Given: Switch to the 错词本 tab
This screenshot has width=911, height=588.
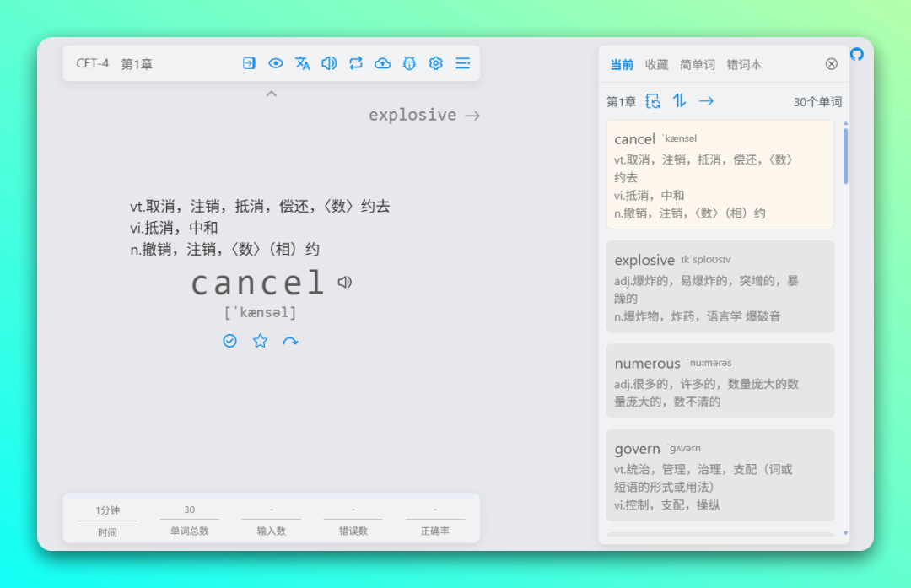Looking at the screenshot, I should pyautogui.click(x=744, y=64).
